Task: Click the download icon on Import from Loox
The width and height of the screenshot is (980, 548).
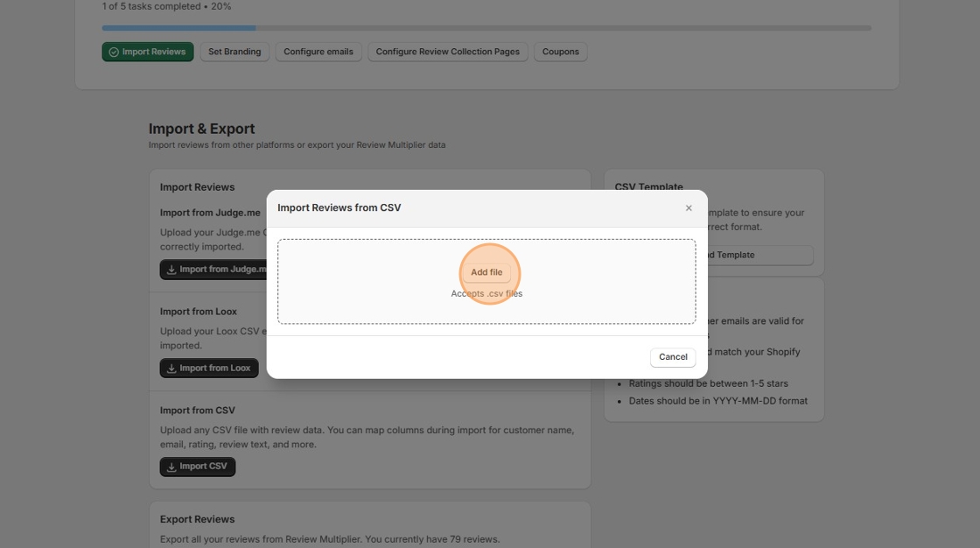Action: coord(171,367)
